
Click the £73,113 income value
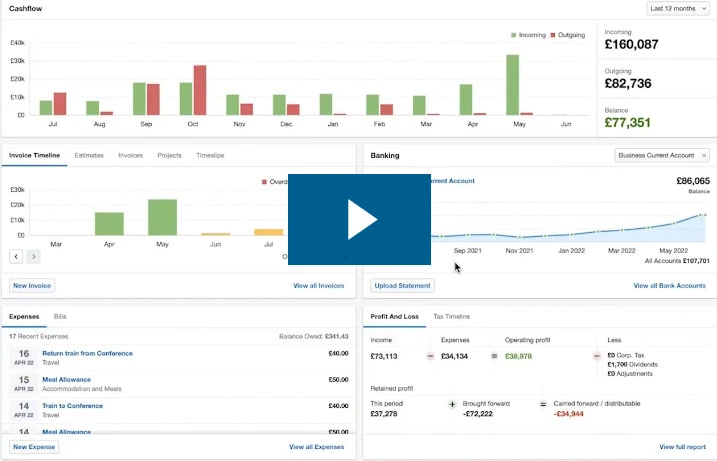pyautogui.click(x=384, y=356)
